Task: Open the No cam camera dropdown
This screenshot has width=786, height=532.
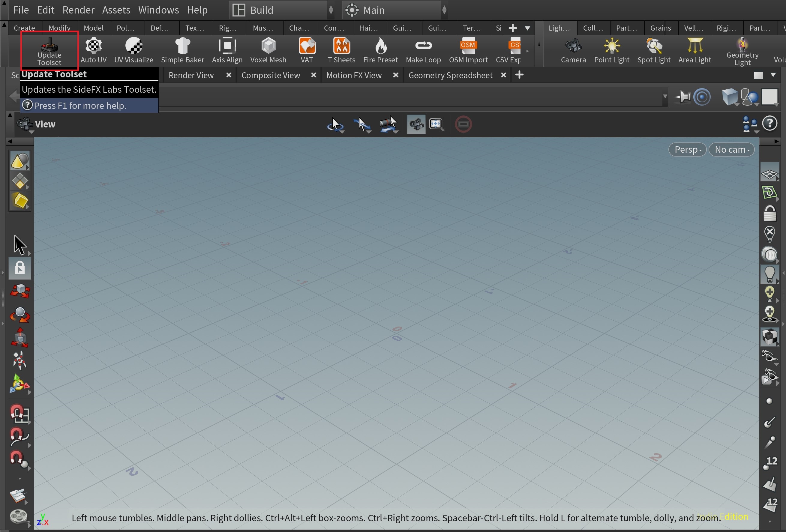Action: [731, 149]
